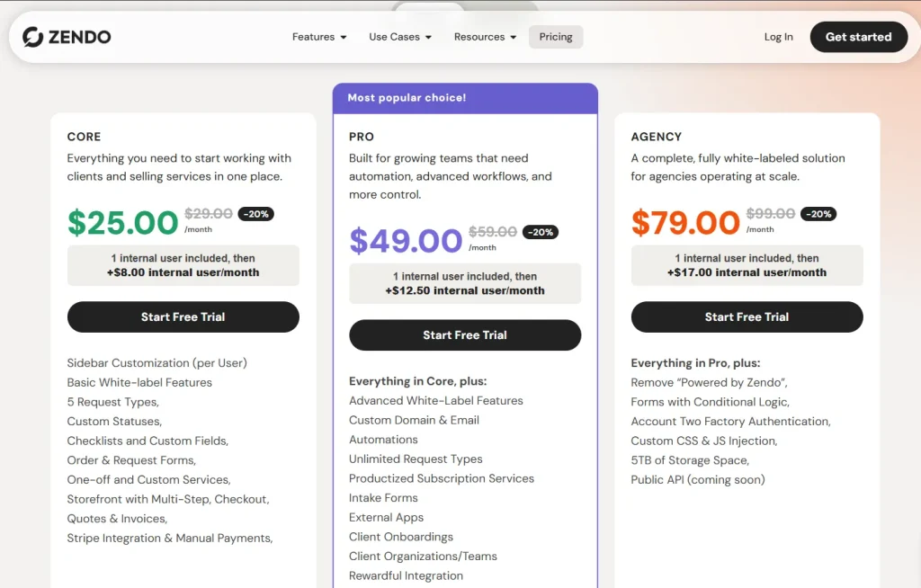Viewport: 921px width, 588px height.
Task: Click the $25.00 Core price
Action: click(122, 222)
